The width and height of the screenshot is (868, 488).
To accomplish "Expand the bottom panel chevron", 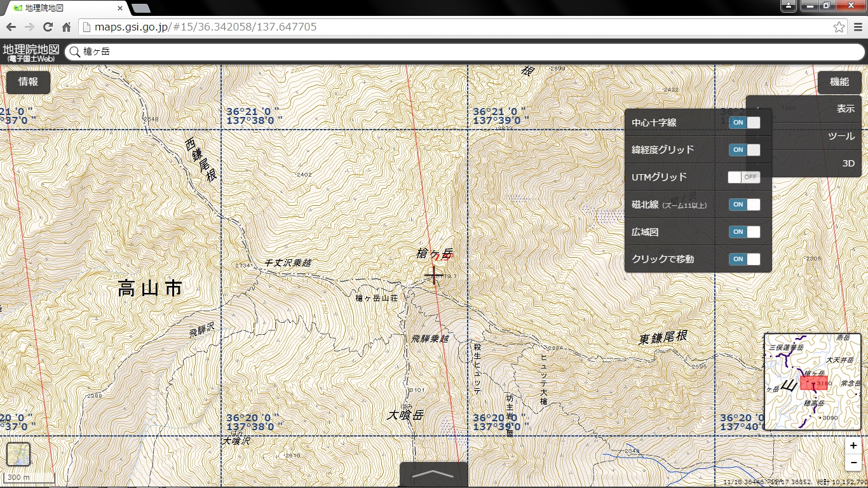I will pos(434,475).
